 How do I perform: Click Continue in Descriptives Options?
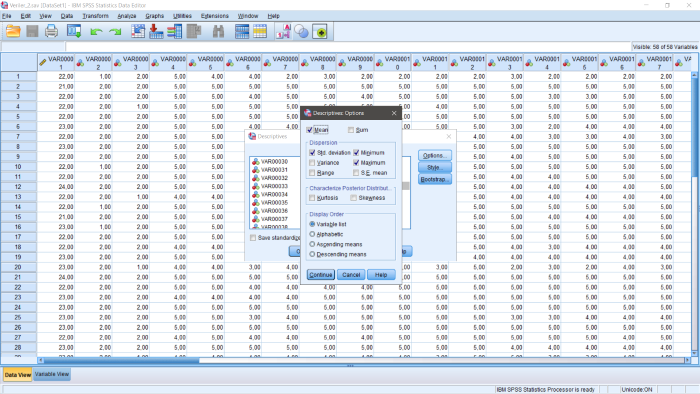[x=321, y=275]
